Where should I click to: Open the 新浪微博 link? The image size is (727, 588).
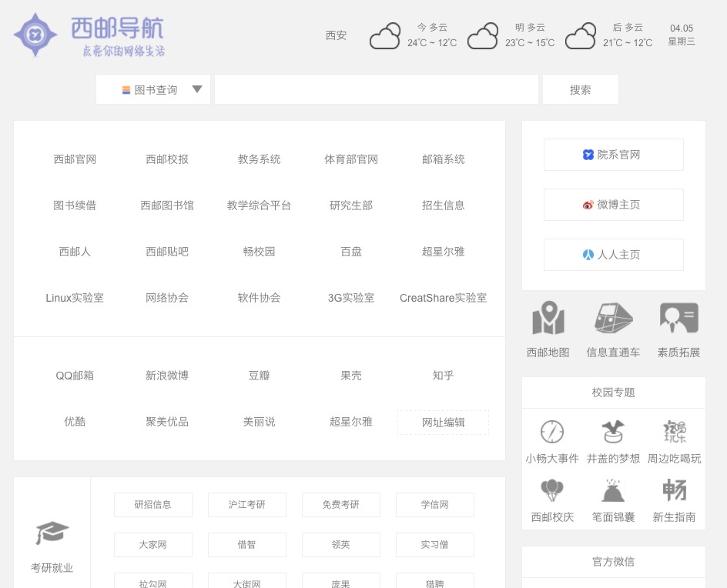coord(167,376)
